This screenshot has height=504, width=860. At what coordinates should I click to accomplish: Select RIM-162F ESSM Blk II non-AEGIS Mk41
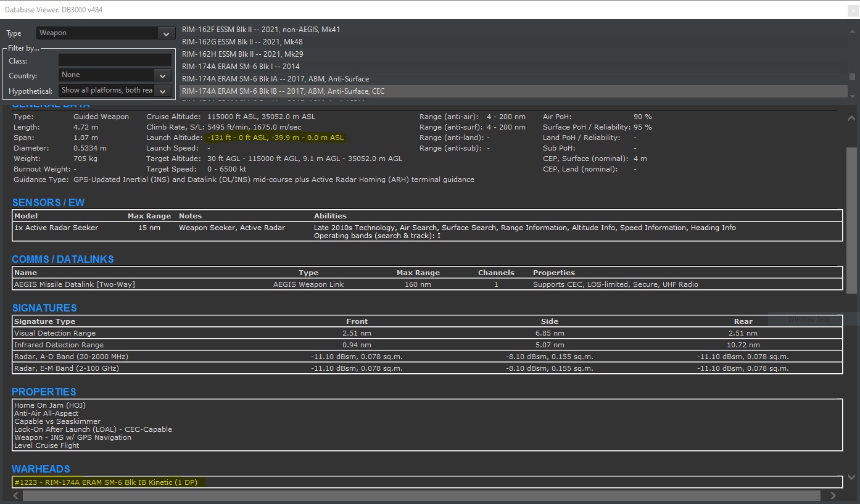513,30
